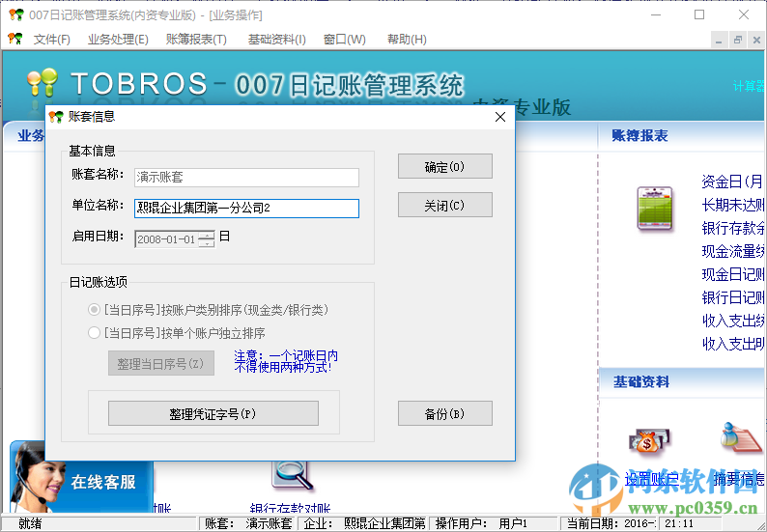Decrease 启用日期 with down spinner arrow
The image size is (767, 532).
(x=207, y=243)
